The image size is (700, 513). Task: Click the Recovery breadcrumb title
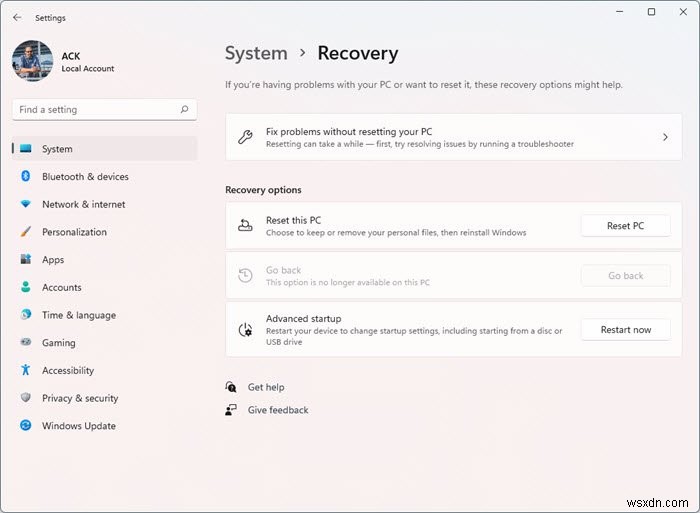358,53
